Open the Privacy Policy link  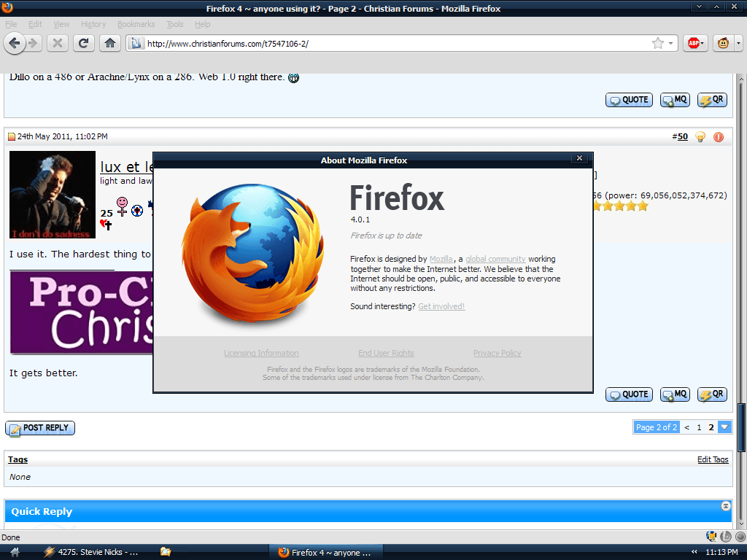coord(498,353)
